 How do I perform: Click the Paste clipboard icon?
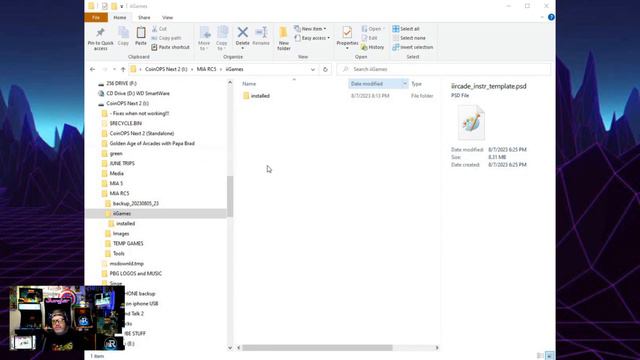(141, 33)
